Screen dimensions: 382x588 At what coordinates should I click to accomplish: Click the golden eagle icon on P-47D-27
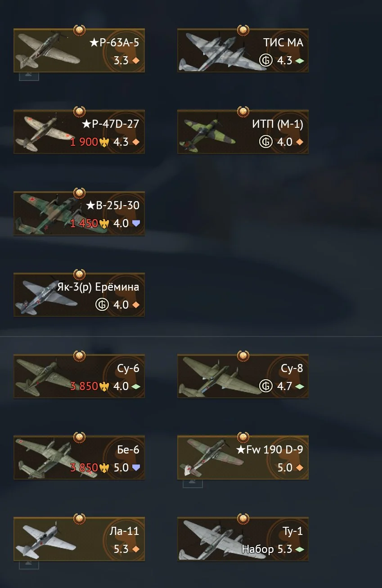[104, 142]
